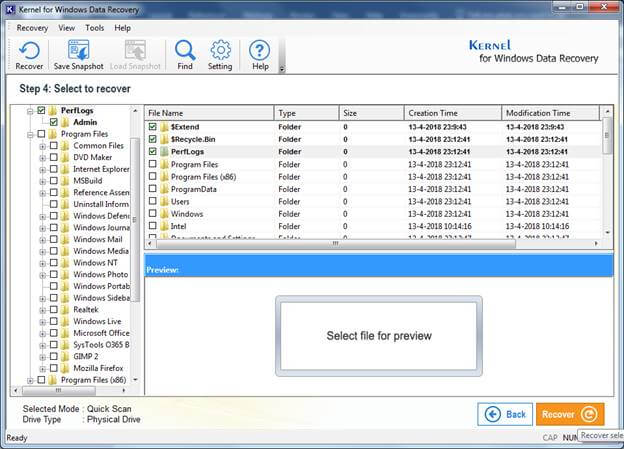This screenshot has height=449, width=624.
Task: Click folder tree horizontal scrollbar thumb
Action: coord(58,390)
